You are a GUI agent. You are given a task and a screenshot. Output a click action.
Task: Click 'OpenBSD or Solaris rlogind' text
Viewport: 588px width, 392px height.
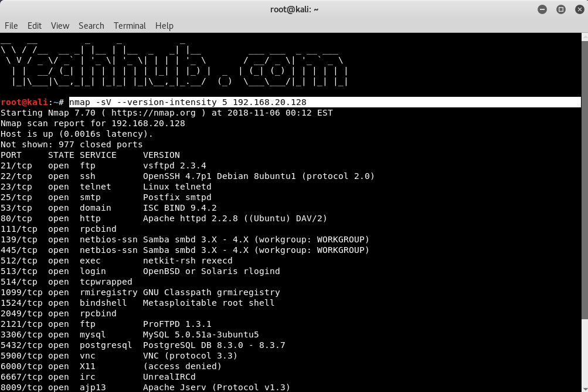point(212,271)
